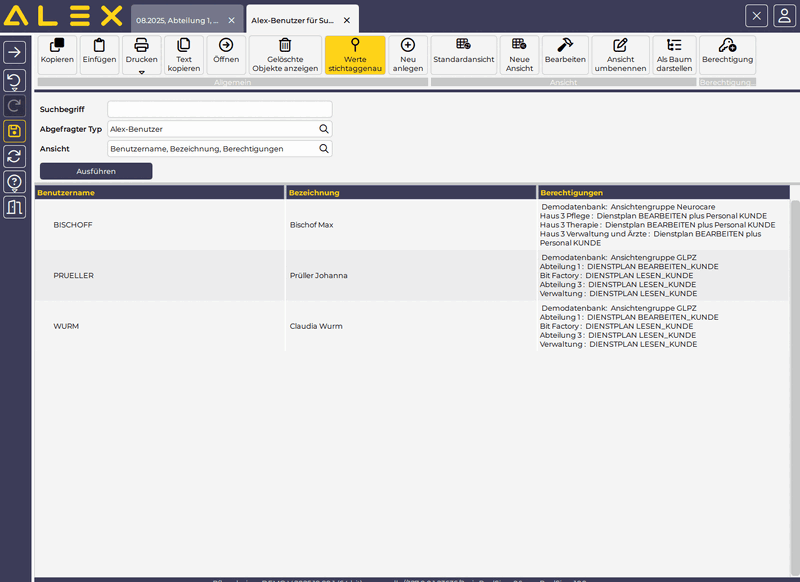
Task: Open the Ansicht field search lookup
Action: (x=324, y=148)
